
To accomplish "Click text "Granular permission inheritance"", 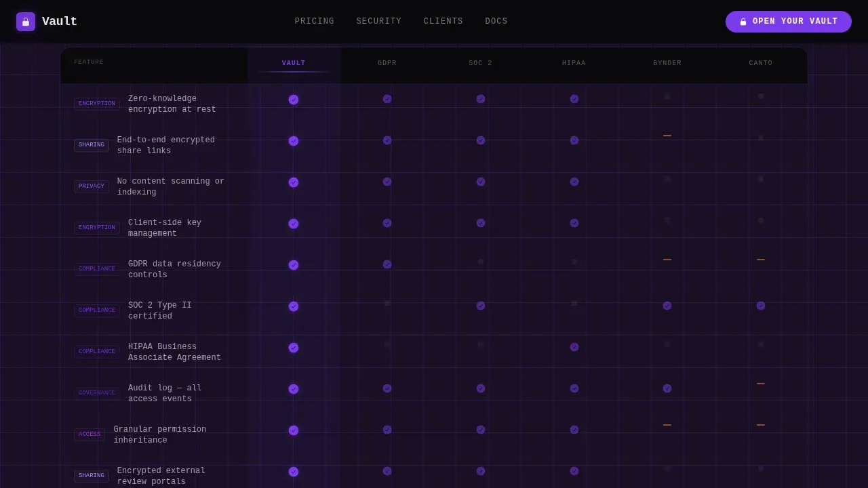I will coord(160,435).
